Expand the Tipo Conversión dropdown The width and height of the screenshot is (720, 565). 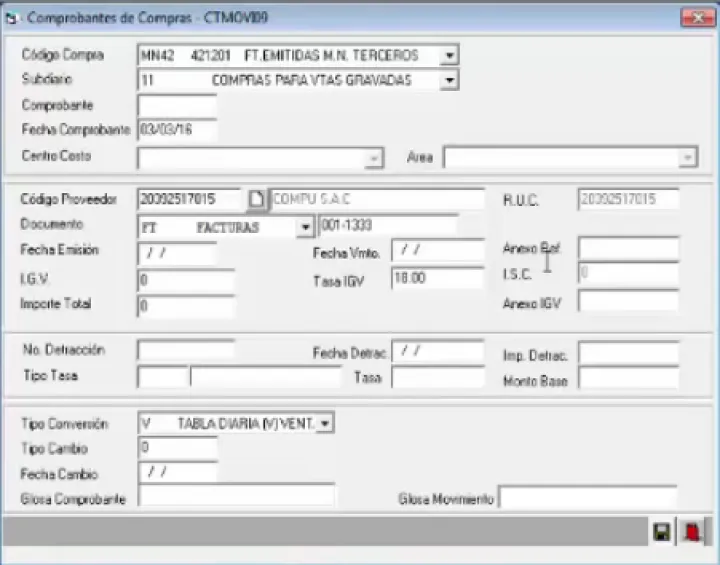pos(325,424)
